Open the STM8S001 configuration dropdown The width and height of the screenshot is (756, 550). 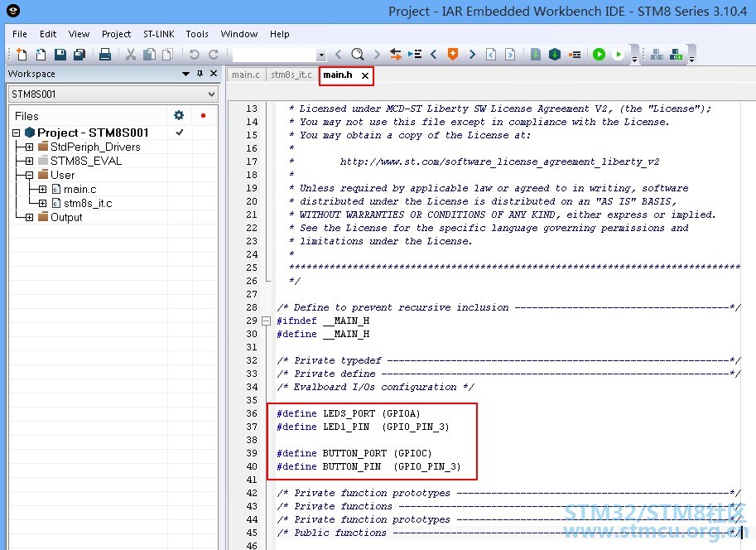[212, 94]
